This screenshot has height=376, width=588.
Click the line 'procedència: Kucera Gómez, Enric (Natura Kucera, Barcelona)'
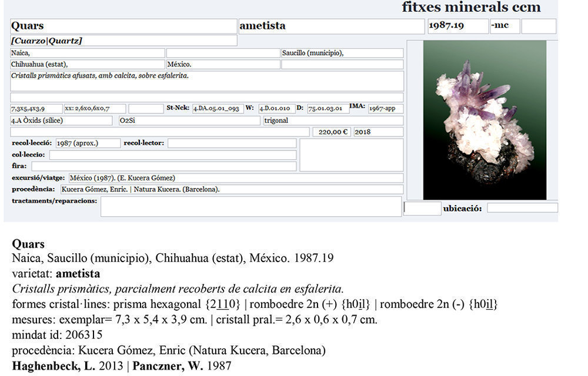pyautogui.click(x=169, y=351)
